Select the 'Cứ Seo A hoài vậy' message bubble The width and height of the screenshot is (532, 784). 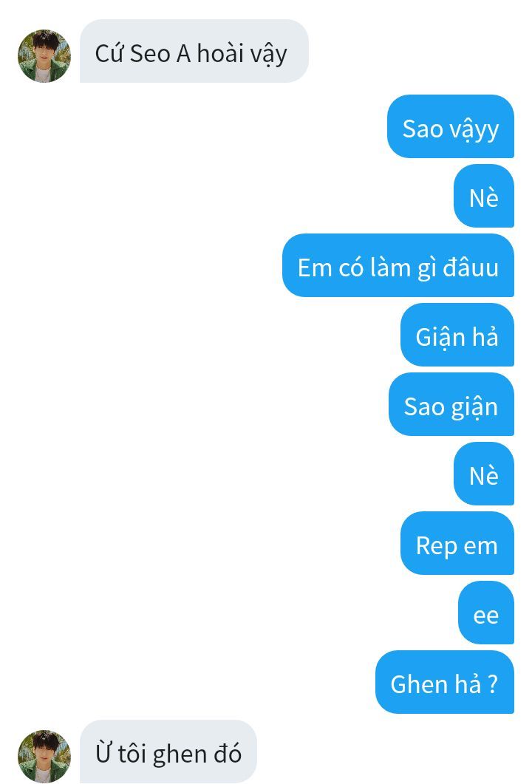[194, 51]
